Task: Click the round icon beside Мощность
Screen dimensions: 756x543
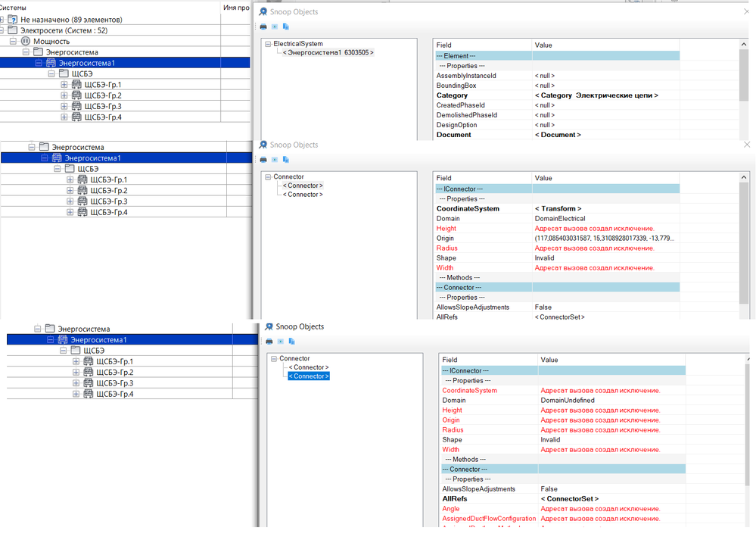Action: click(x=26, y=42)
